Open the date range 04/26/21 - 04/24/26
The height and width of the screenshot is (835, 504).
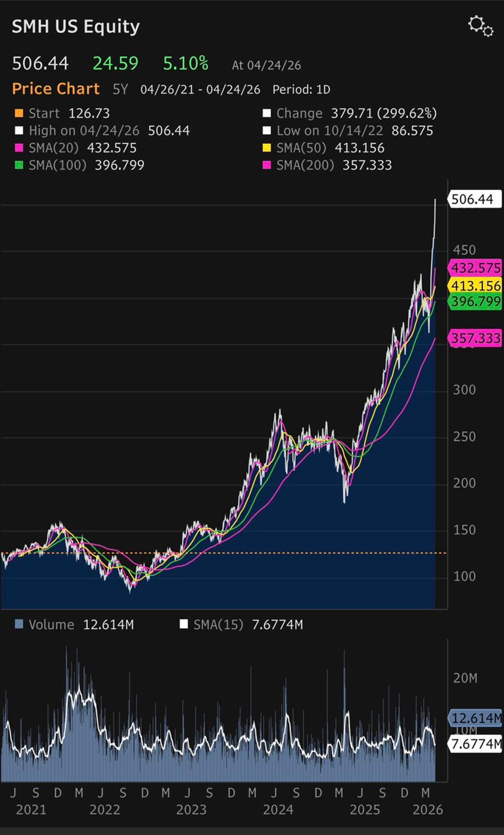[x=200, y=89]
